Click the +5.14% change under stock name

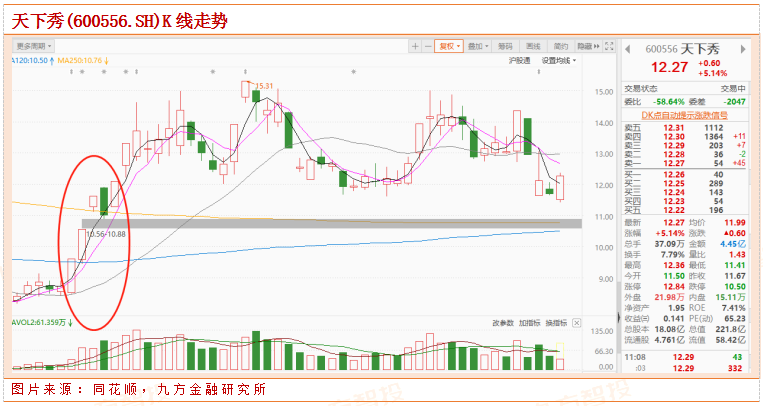click(x=712, y=74)
